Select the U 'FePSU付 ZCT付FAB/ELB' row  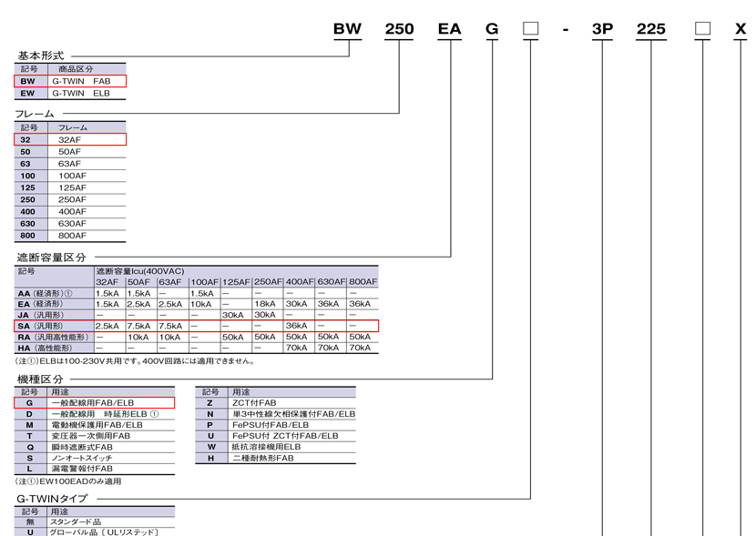(275, 436)
